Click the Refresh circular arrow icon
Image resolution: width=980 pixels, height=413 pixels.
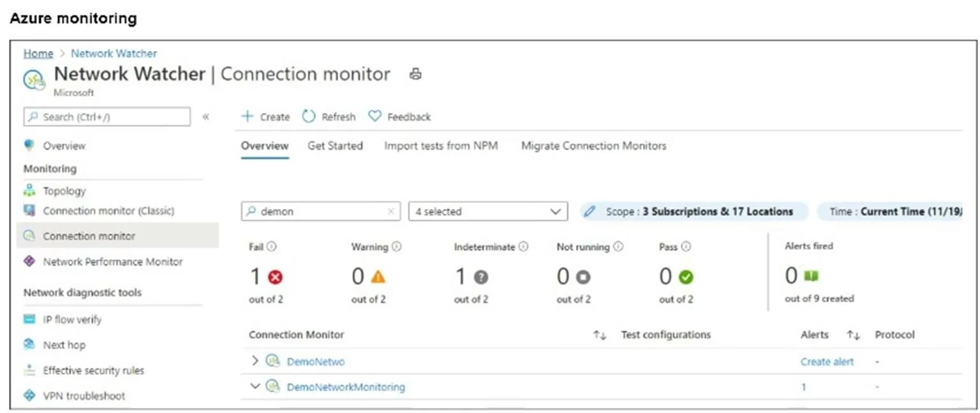pos(309,117)
